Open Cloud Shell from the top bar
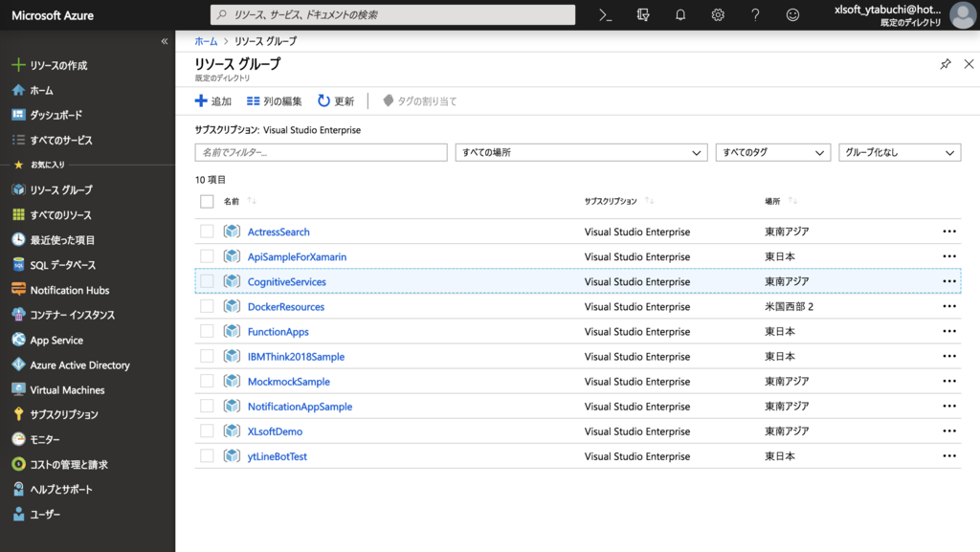The height and width of the screenshot is (552, 980). (x=605, y=15)
